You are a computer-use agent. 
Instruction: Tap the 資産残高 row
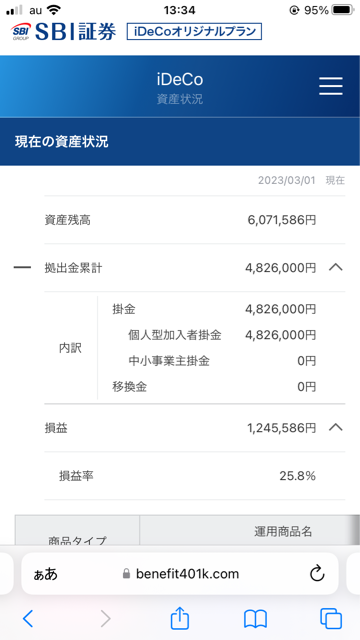click(x=195, y=220)
